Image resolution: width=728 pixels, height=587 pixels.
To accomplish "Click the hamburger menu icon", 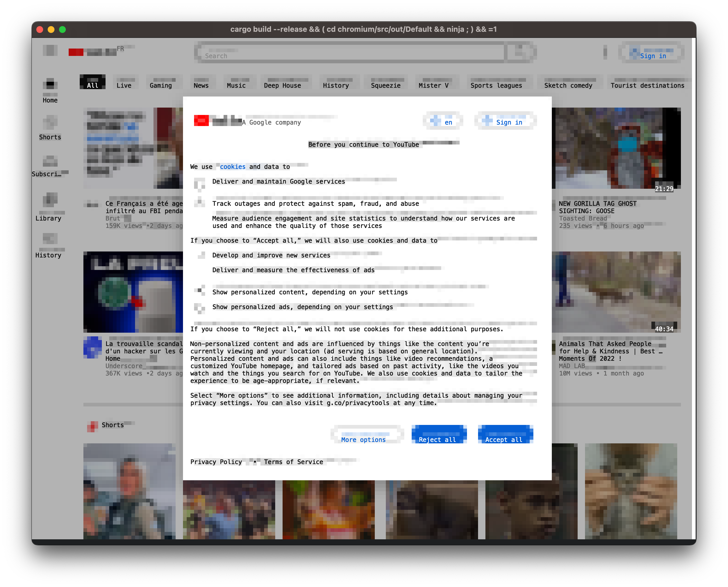I will click(50, 50).
